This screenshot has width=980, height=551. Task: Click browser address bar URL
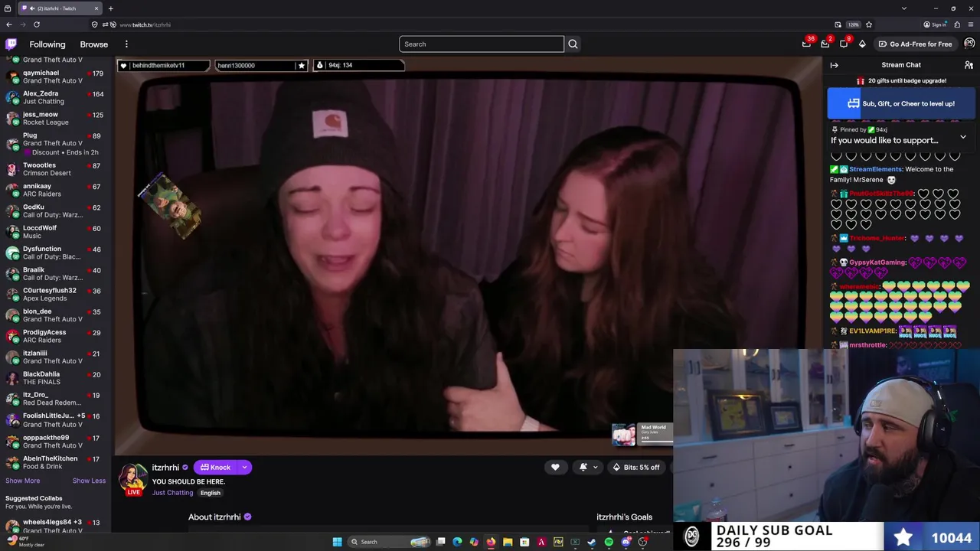coord(145,24)
